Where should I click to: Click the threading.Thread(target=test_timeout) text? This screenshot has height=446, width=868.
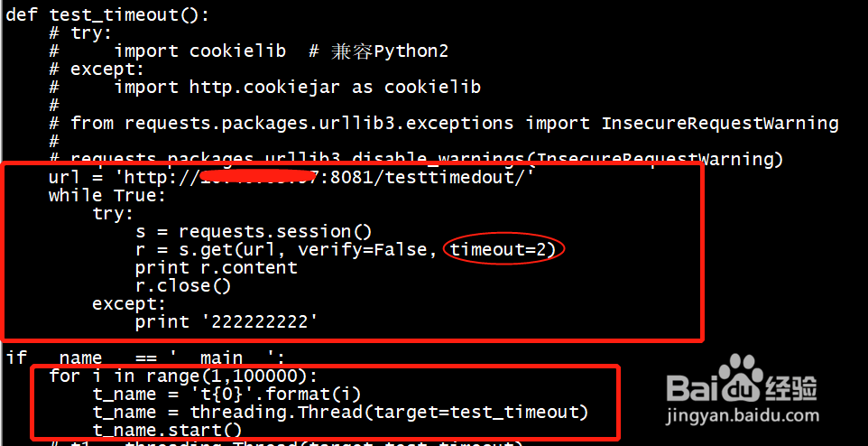[x=389, y=413]
